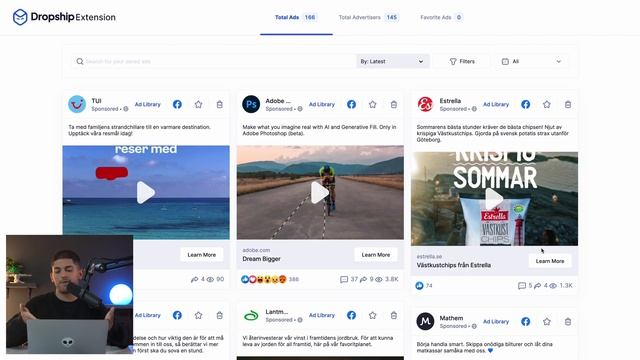Delete the Adobe ad

[394, 104]
